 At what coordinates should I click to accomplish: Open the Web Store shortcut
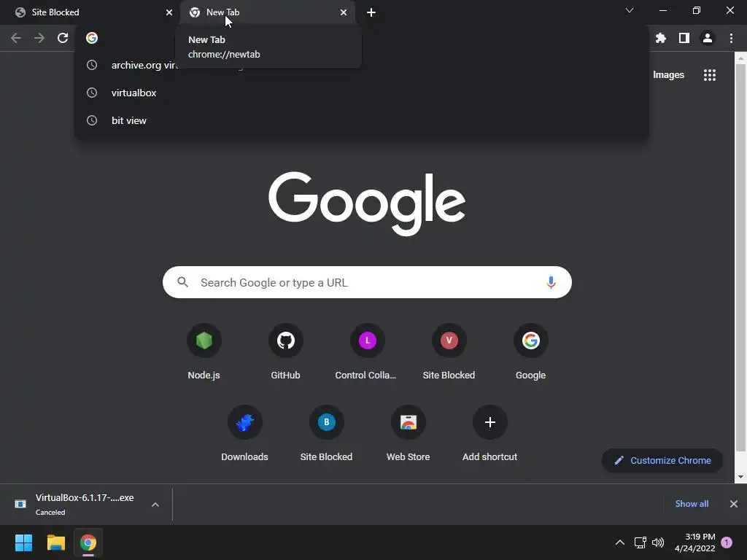click(x=408, y=433)
